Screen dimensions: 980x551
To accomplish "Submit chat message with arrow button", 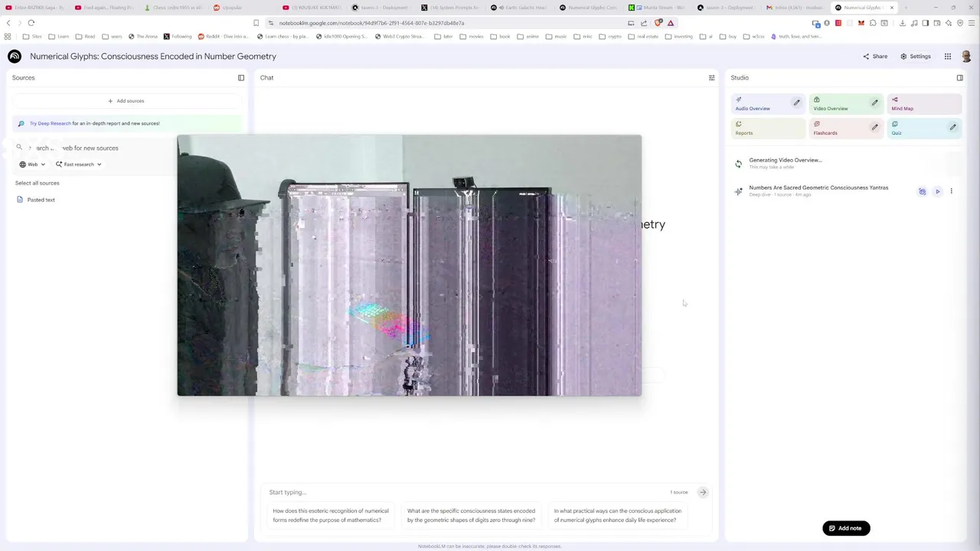I will [x=702, y=492].
